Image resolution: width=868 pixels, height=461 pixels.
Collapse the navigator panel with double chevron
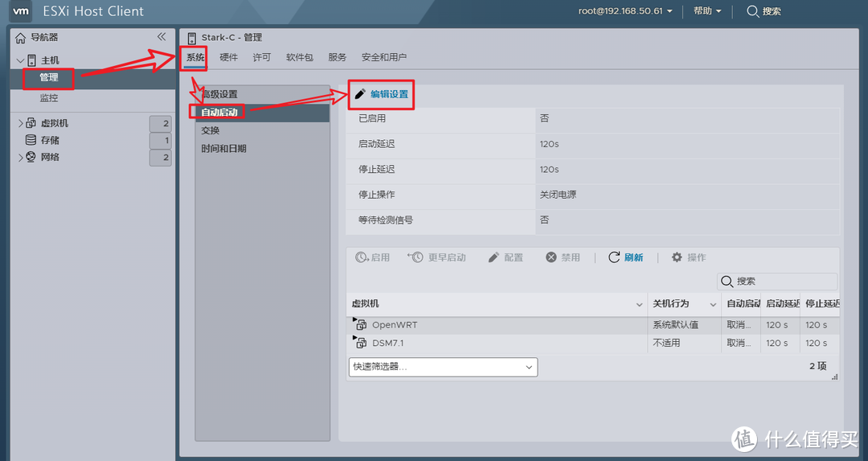click(x=161, y=36)
